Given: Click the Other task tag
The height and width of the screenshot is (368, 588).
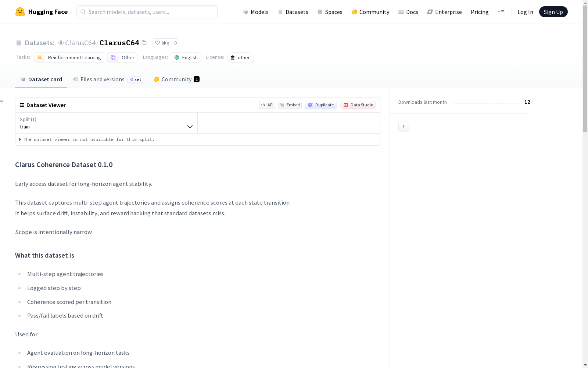Looking at the screenshot, I should pos(122,57).
